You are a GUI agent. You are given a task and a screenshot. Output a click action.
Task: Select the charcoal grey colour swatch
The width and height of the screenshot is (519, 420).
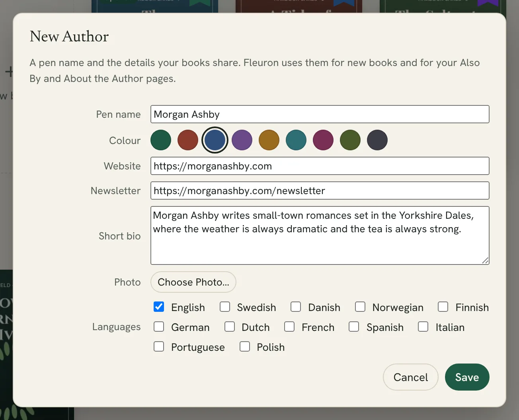pyautogui.click(x=377, y=140)
